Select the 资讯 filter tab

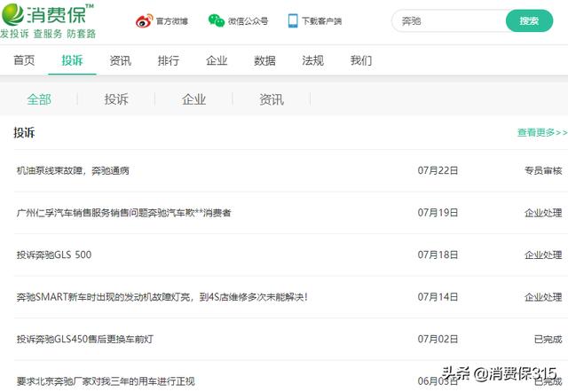pos(272,99)
